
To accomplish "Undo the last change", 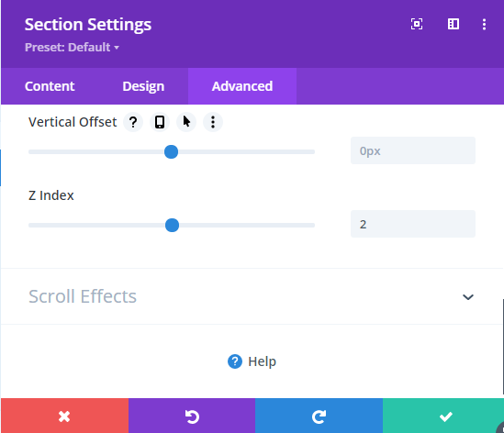I will [192, 416].
